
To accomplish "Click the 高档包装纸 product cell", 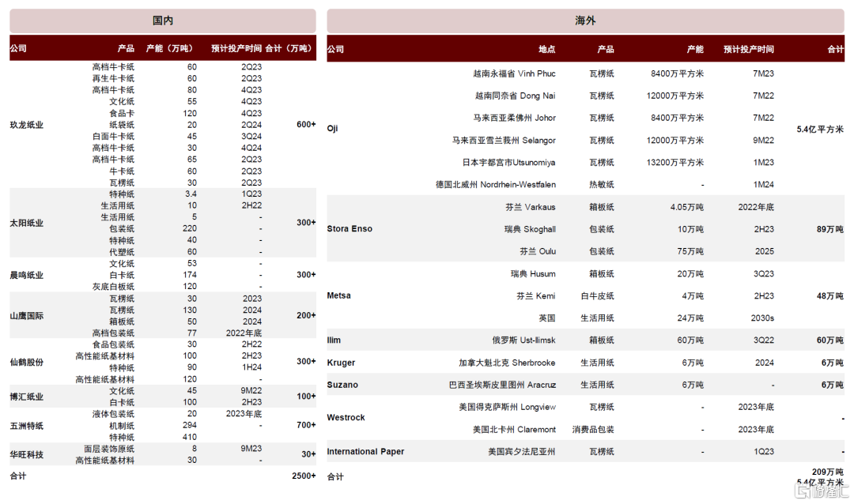I will pos(113,333).
